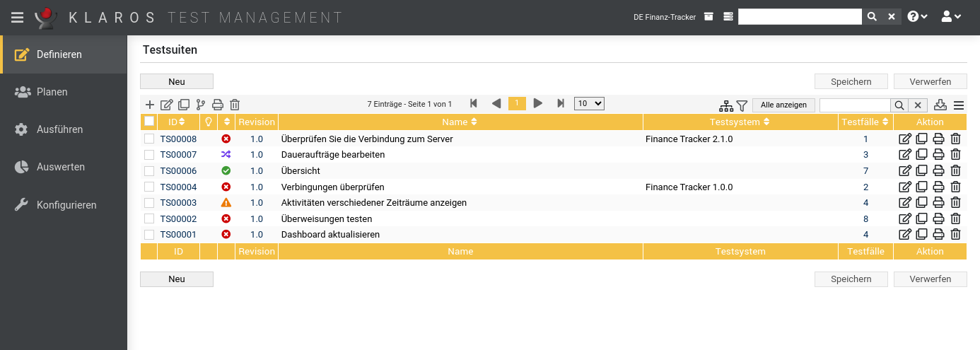Open Planen section in sidebar
This screenshot has width=980, height=350.
point(64,92)
